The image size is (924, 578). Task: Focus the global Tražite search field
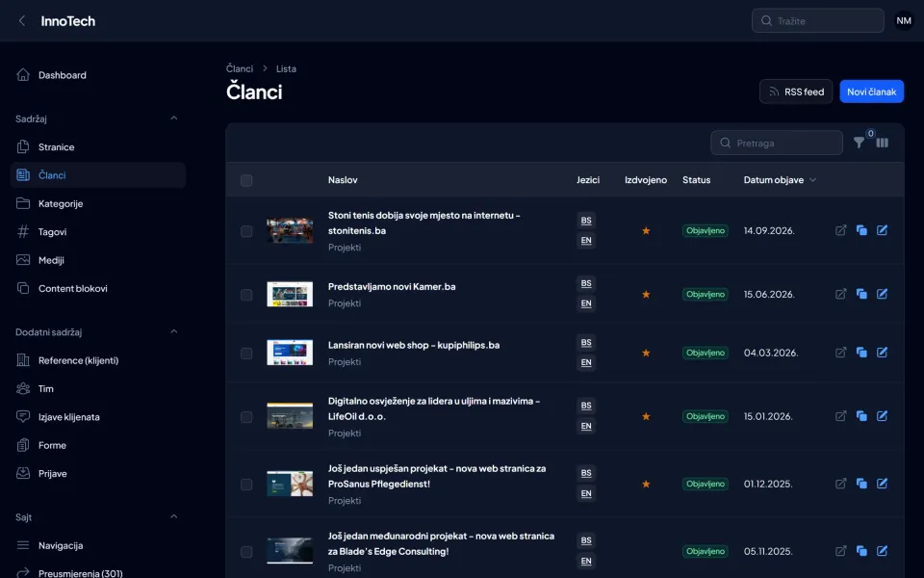pos(818,20)
